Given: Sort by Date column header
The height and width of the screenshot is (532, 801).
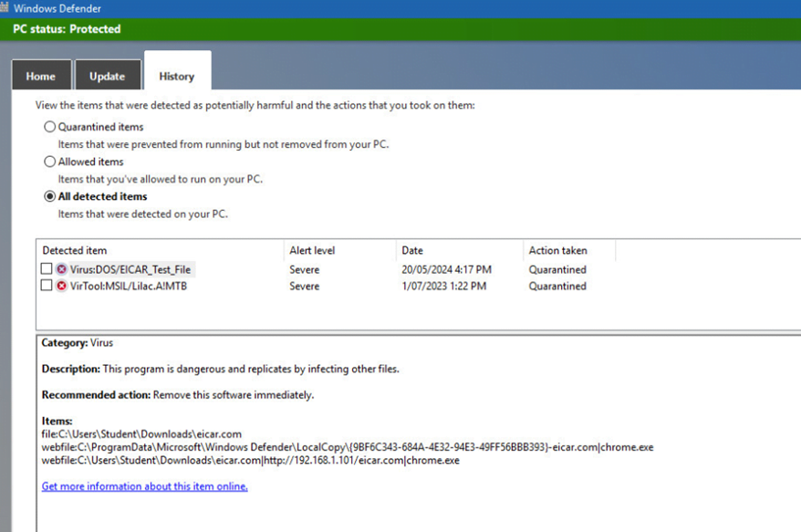Looking at the screenshot, I should [x=459, y=250].
